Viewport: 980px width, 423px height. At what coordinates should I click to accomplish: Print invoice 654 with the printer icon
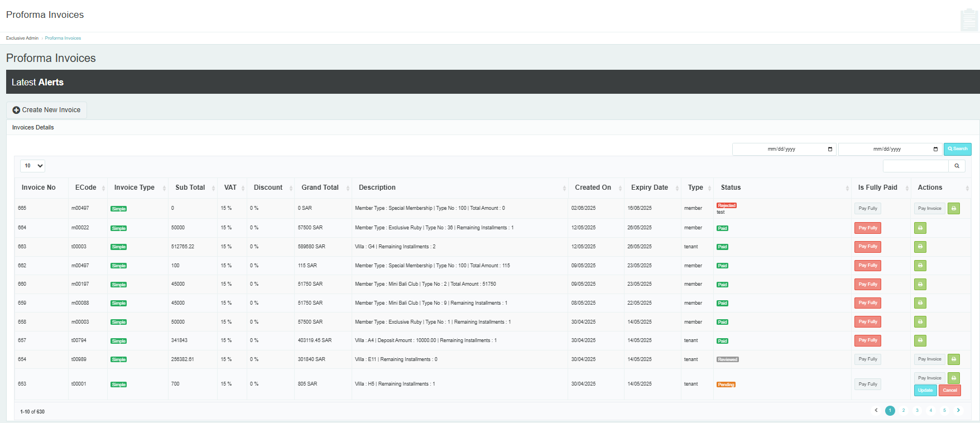954,359
